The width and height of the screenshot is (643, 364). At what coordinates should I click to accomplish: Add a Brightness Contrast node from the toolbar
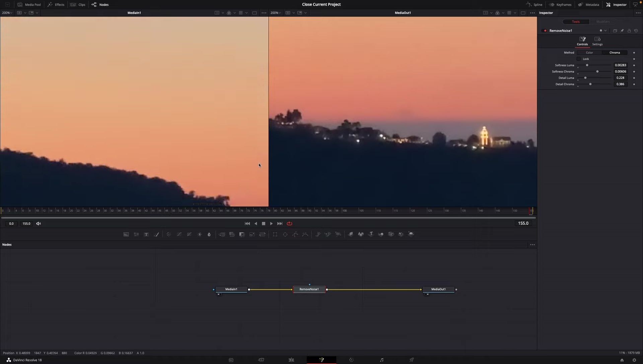tap(200, 235)
